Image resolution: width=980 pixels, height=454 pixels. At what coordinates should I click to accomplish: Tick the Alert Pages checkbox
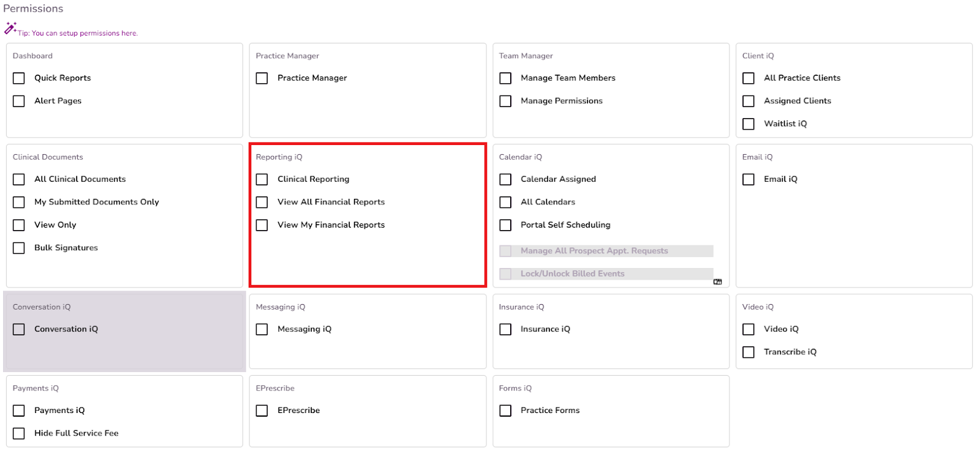click(x=19, y=101)
